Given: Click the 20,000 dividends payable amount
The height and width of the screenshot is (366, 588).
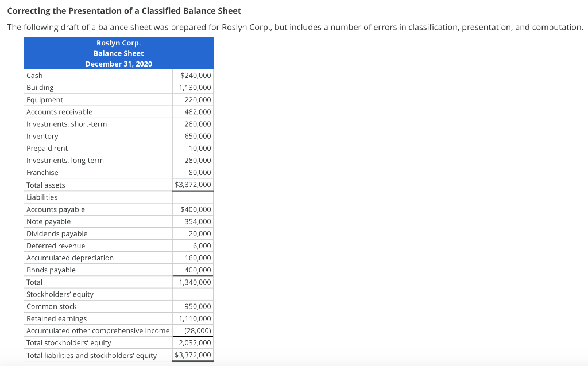Looking at the screenshot, I should [x=200, y=233].
